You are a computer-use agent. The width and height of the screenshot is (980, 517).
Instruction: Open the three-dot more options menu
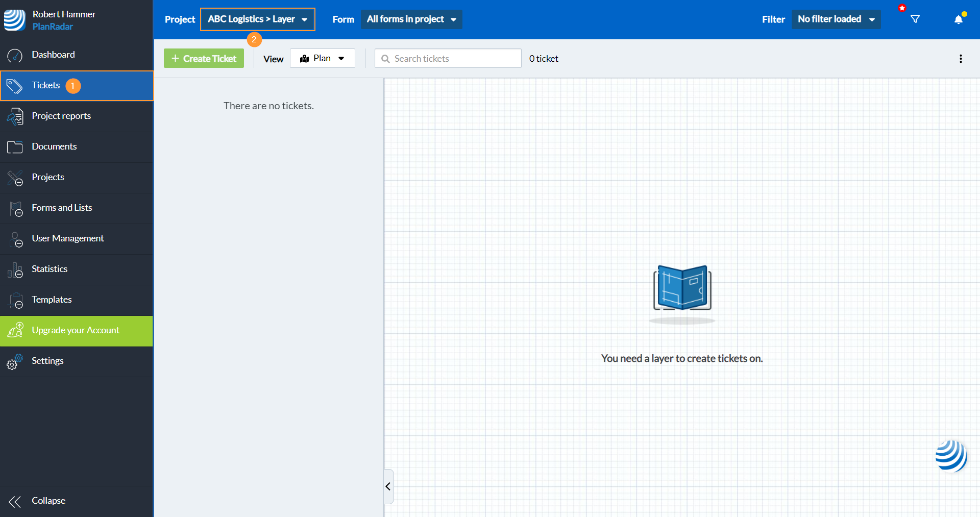click(961, 59)
